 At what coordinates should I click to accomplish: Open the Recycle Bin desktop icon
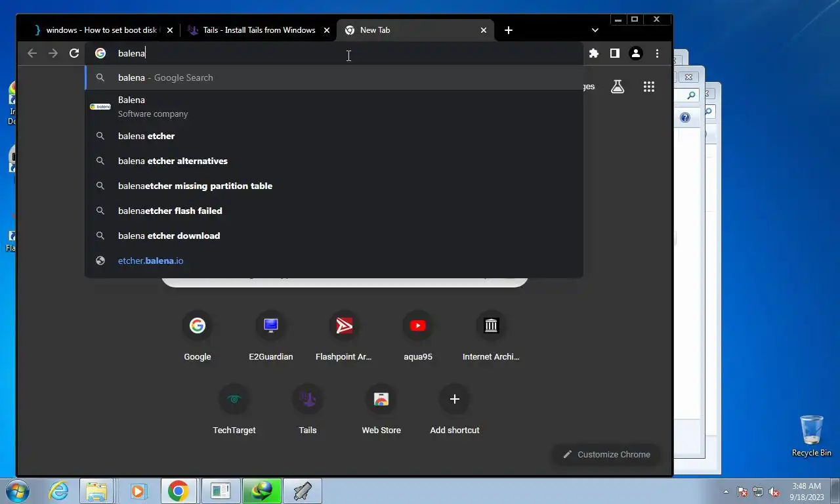click(x=812, y=436)
